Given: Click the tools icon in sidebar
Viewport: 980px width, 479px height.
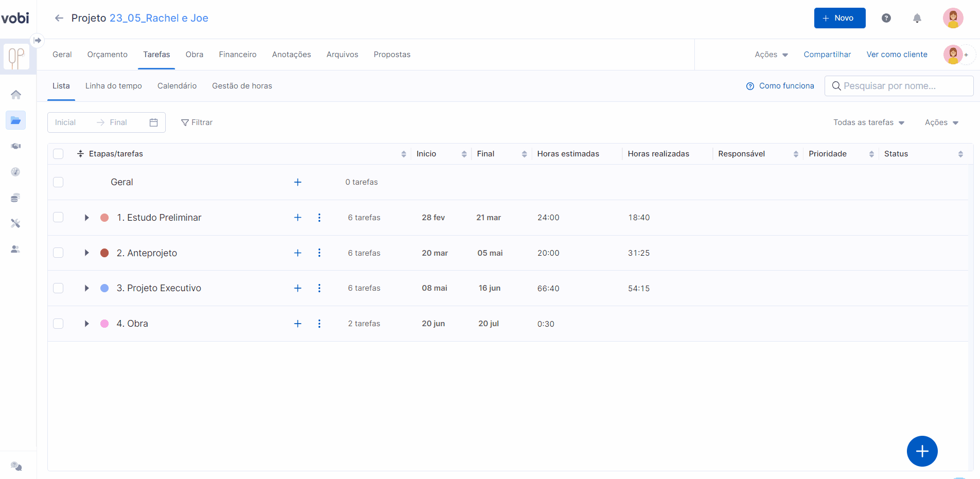Looking at the screenshot, I should (x=16, y=223).
